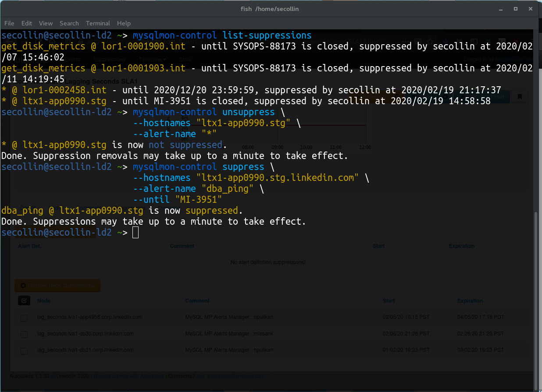Expand the Timezone dropdown in background page
The width and height of the screenshot is (542, 392).
[152, 59]
